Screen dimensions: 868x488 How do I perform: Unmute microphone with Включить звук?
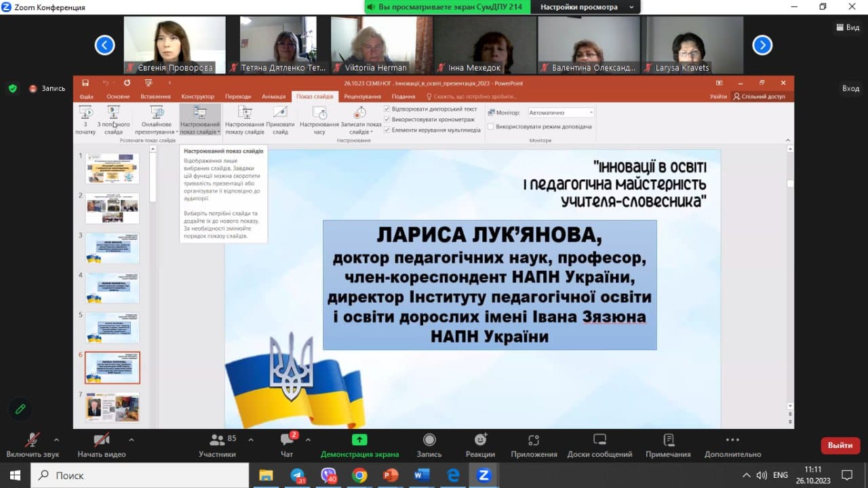32,440
